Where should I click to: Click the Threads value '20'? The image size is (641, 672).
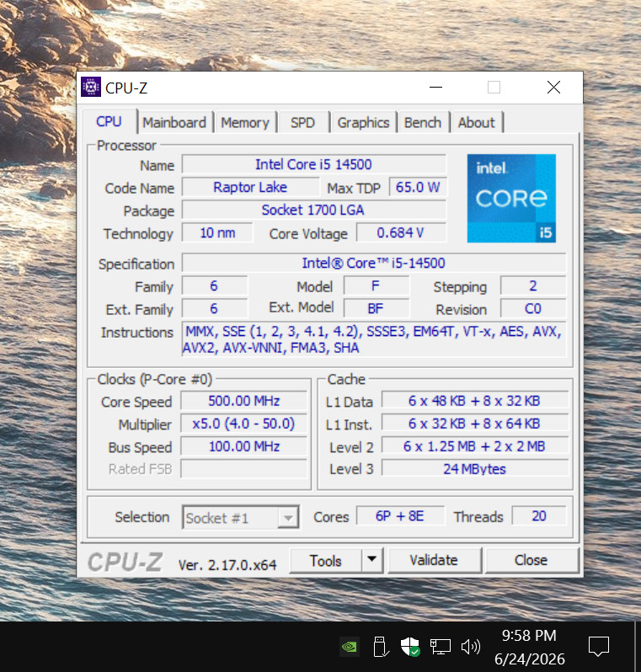click(539, 516)
